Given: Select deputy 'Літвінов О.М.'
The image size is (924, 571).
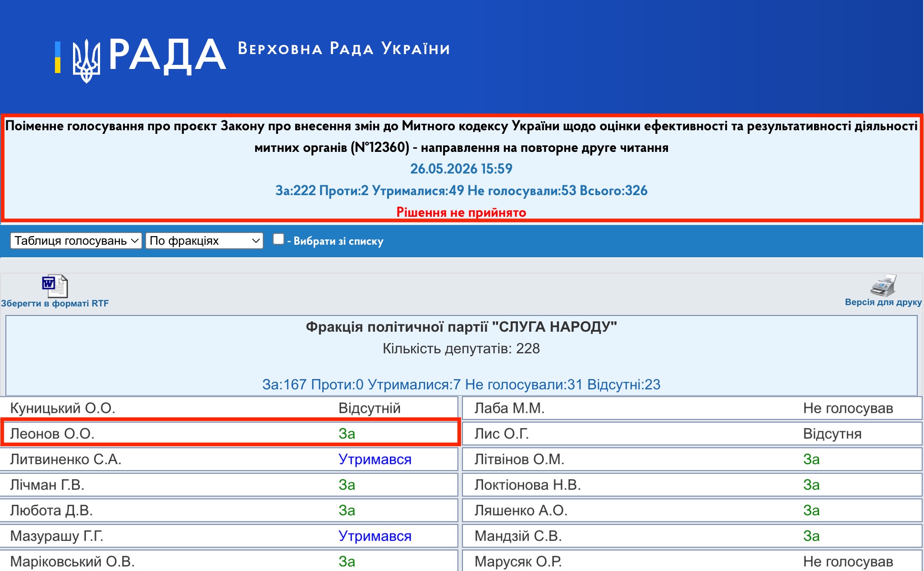Looking at the screenshot, I should pos(519,459).
